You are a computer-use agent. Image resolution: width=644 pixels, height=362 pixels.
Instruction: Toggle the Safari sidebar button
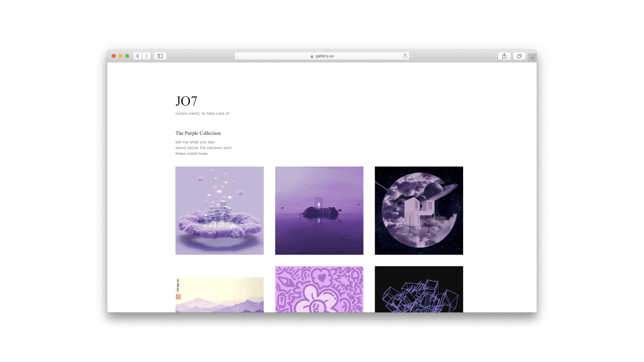(160, 56)
